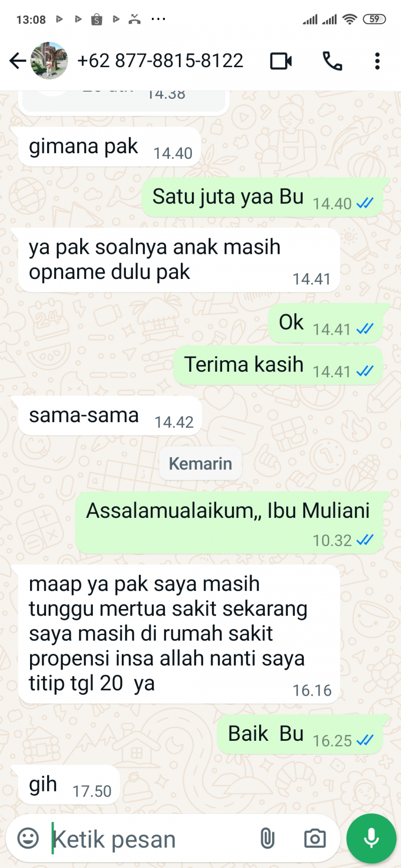
Task: Tap the "gimana pak" message bubble
Action: [109, 147]
